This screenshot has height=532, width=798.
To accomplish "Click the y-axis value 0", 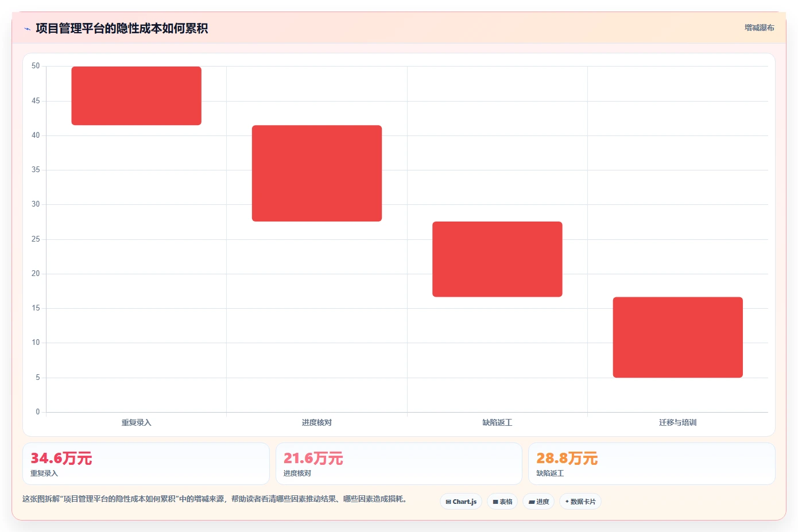I will 38,412.
